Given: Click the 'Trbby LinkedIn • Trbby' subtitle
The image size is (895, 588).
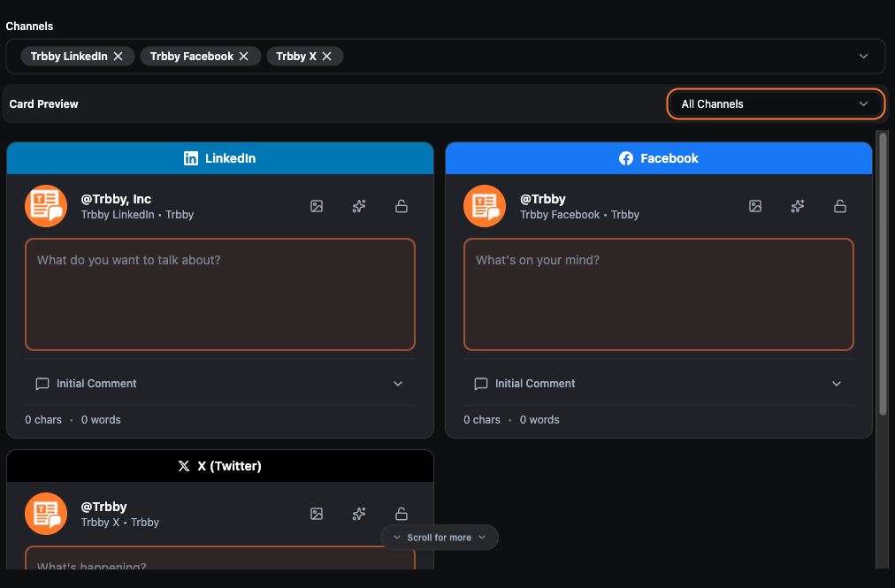Looking at the screenshot, I should tap(138, 215).
